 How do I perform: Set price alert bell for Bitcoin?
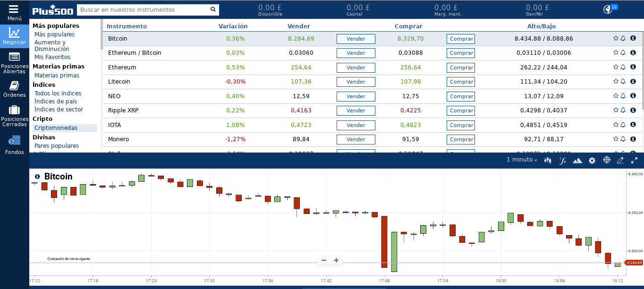[x=623, y=38]
